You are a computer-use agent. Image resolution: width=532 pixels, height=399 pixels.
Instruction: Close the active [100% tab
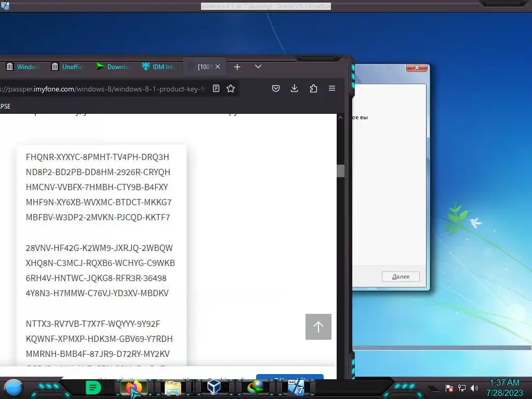tap(218, 67)
